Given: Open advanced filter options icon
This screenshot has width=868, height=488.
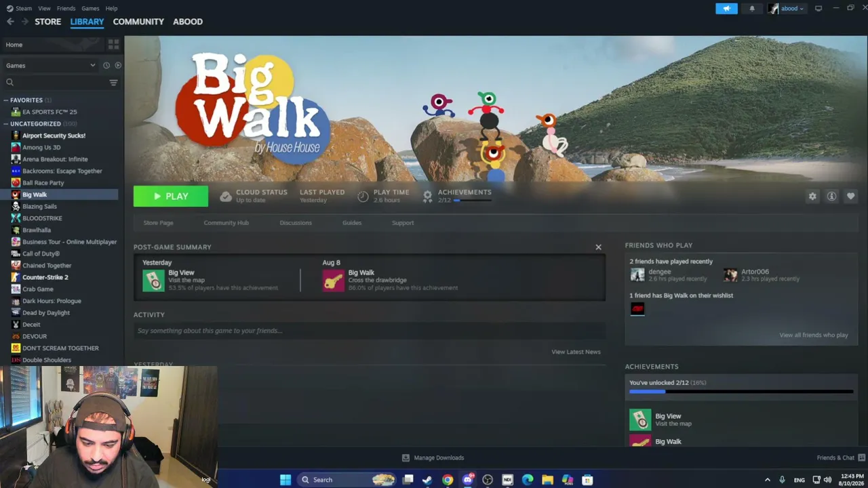Looking at the screenshot, I should click(113, 83).
